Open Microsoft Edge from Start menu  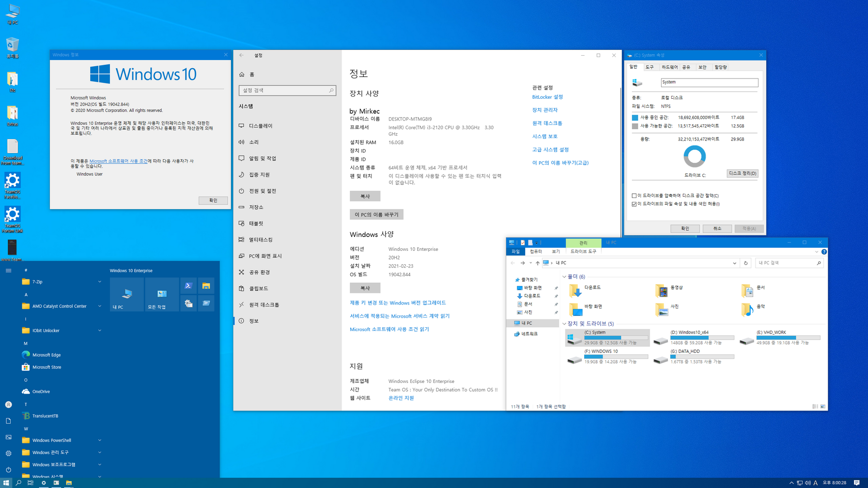[46, 355]
